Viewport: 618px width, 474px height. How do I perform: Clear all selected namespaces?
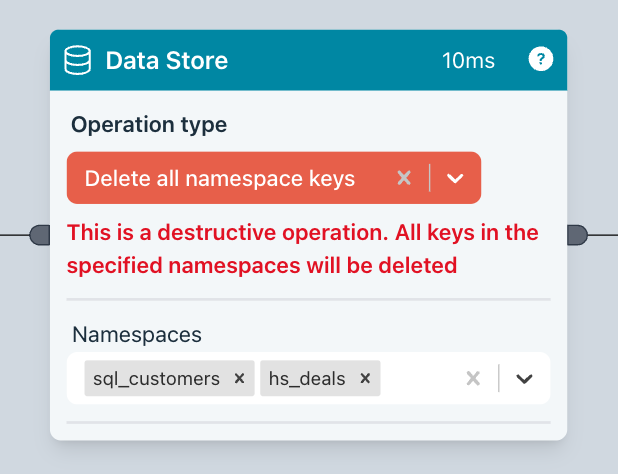point(474,379)
